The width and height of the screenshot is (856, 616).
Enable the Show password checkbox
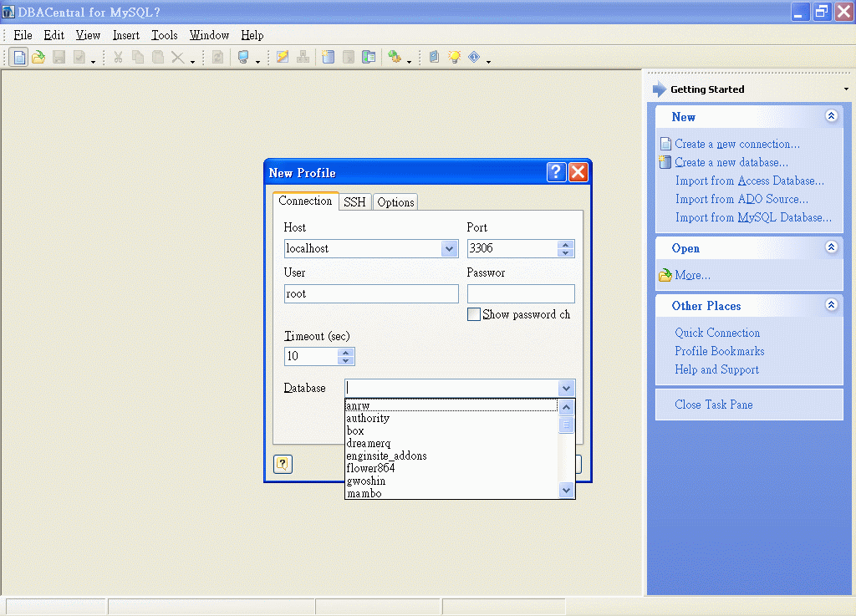[474, 315]
